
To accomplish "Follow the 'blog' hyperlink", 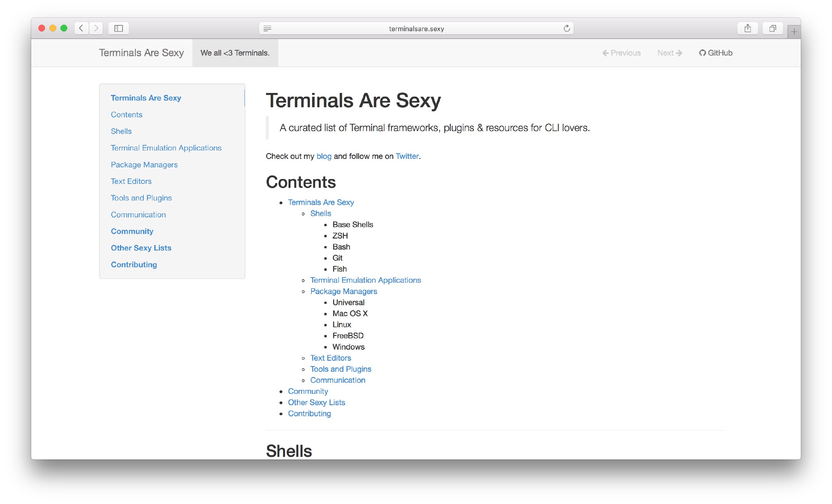I will click(324, 156).
